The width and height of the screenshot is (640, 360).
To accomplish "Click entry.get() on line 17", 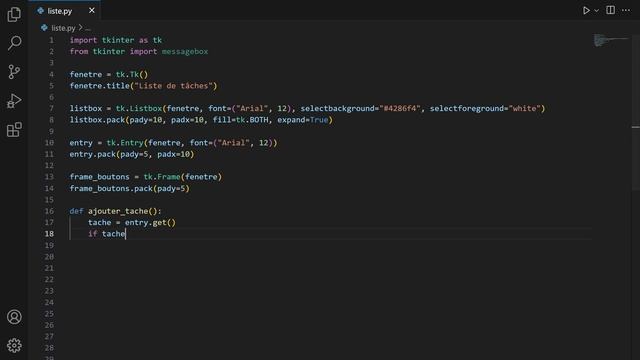I will pos(150,222).
